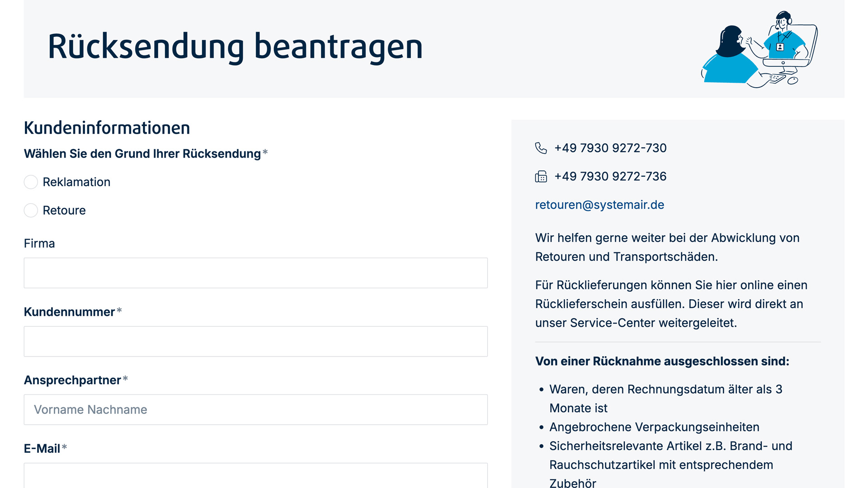The image size is (868, 488).
Task: Select the Reklamation radio button
Action: (x=30, y=182)
